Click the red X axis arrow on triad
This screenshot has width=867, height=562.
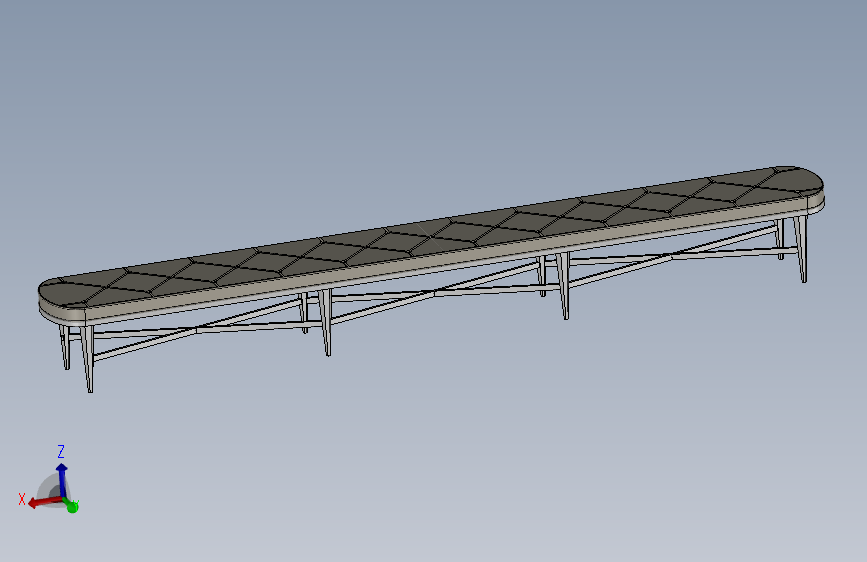pyautogui.click(x=44, y=502)
